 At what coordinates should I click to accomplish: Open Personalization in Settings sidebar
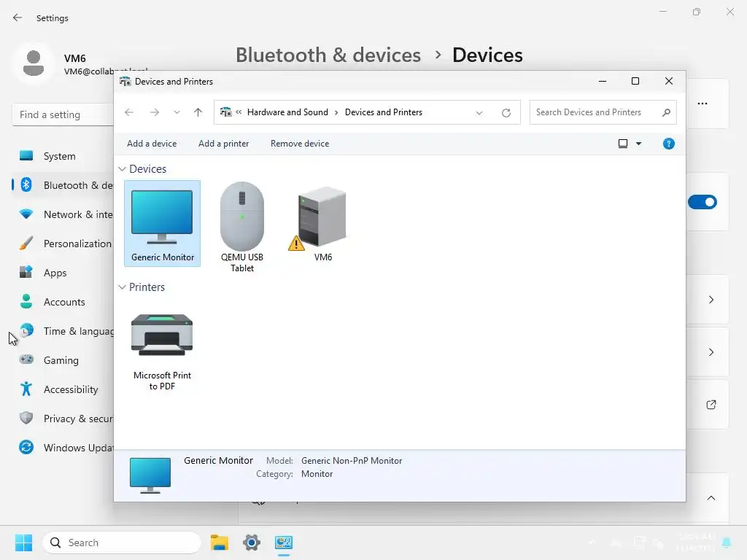(x=62, y=244)
